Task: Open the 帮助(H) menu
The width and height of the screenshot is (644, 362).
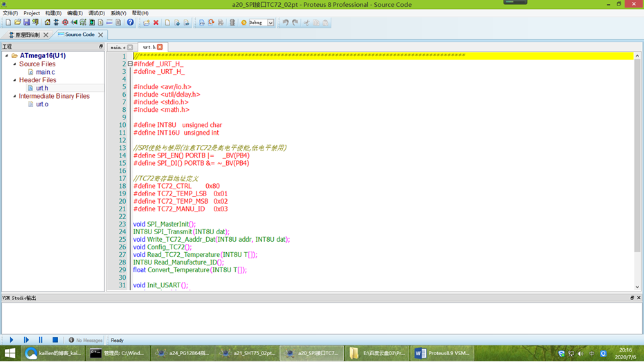Action: pyautogui.click(x=140, y=13)
